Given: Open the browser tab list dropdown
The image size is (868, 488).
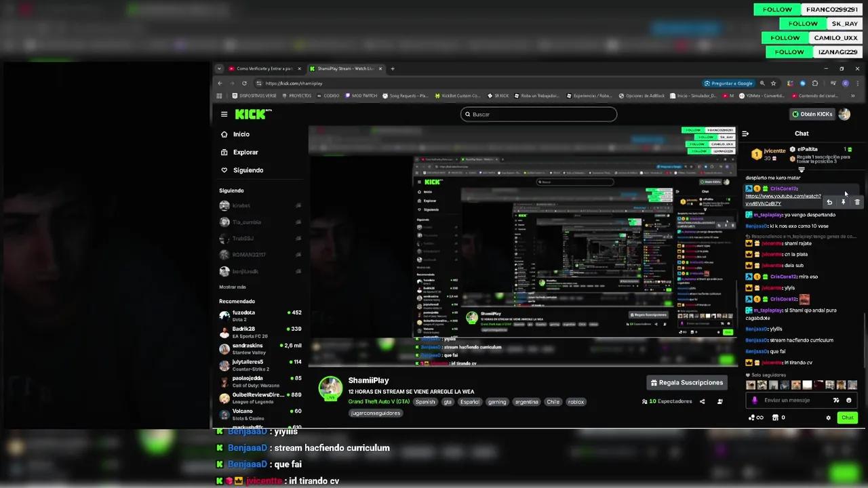Looking at the screenshot, I should [x=219, y=68].
